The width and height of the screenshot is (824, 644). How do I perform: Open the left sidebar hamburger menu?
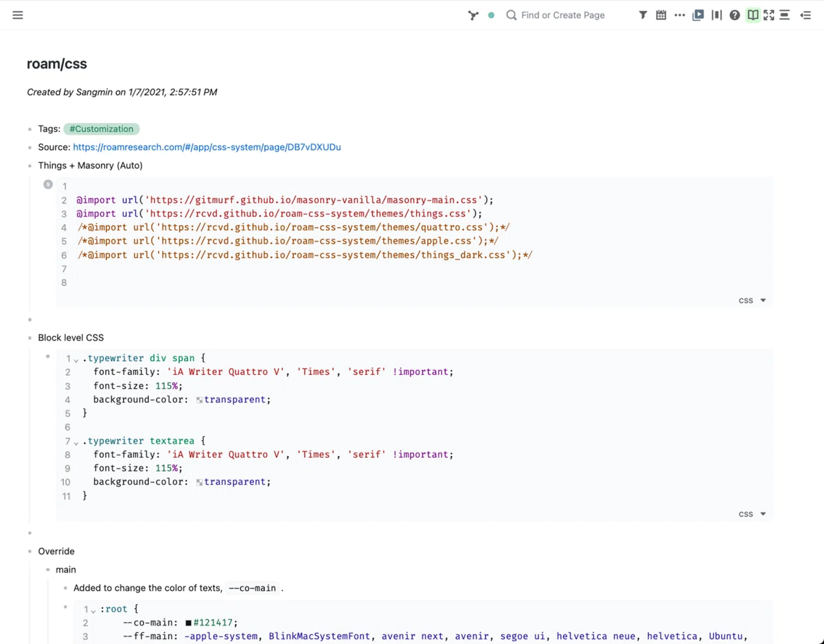click(x=18, y=15)
